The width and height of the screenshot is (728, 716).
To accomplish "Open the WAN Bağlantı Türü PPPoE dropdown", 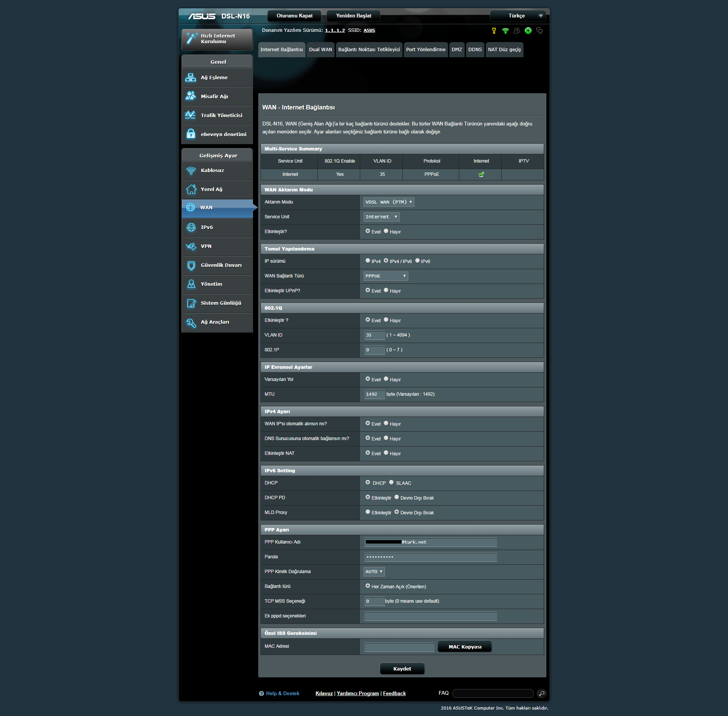I will [385, 276].
